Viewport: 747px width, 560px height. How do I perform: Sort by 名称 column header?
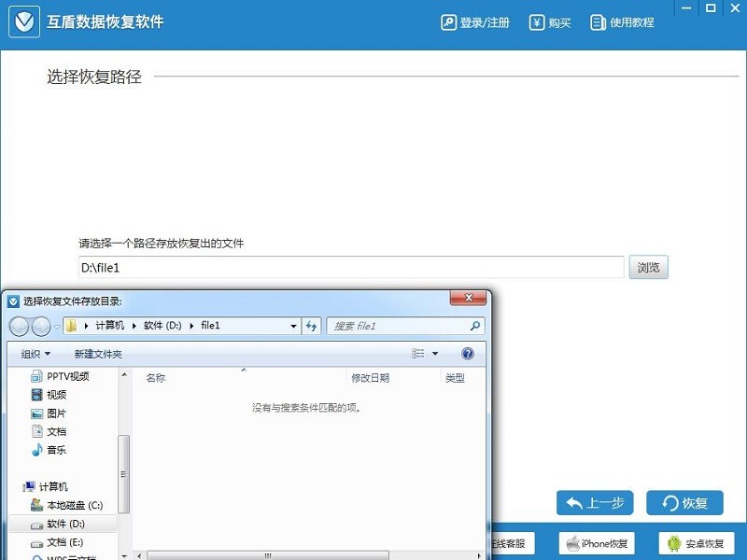[155, 378]
